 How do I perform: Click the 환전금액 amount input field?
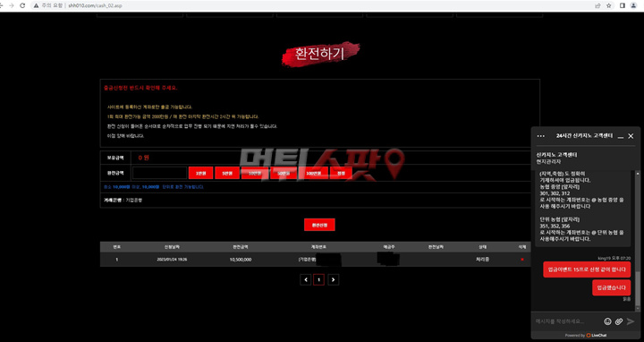[x=159, y=173]
